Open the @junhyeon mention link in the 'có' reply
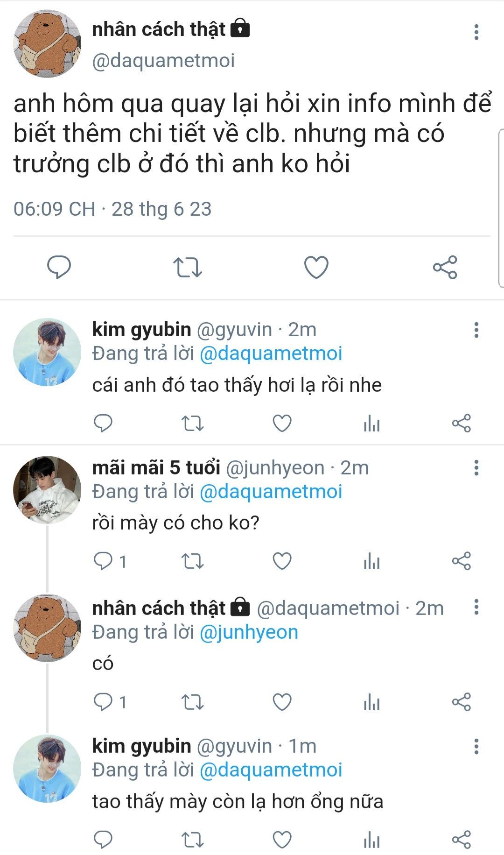This screenshot has width=504, height=855. coord(249,632)
